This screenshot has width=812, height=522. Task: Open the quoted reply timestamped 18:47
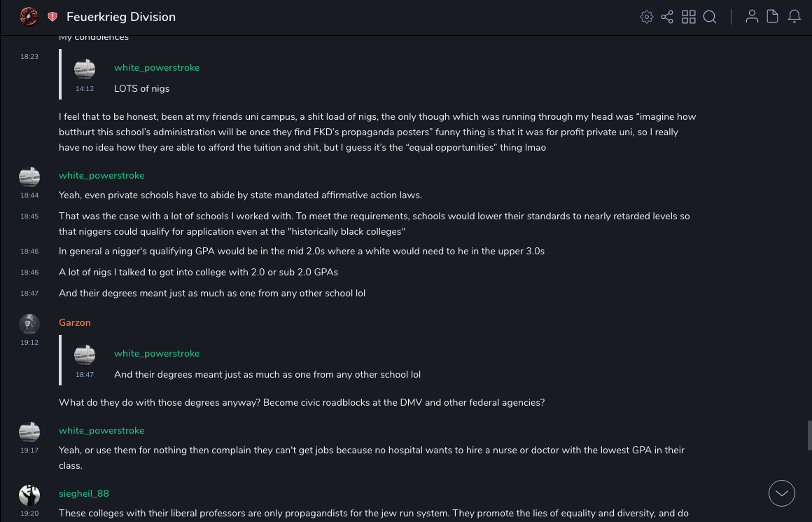[x=267, y=374]
